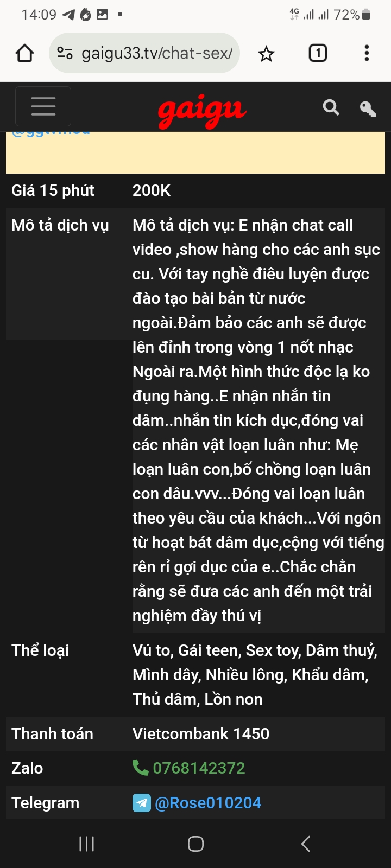Open Android recent apps button

tap(87, 844)
